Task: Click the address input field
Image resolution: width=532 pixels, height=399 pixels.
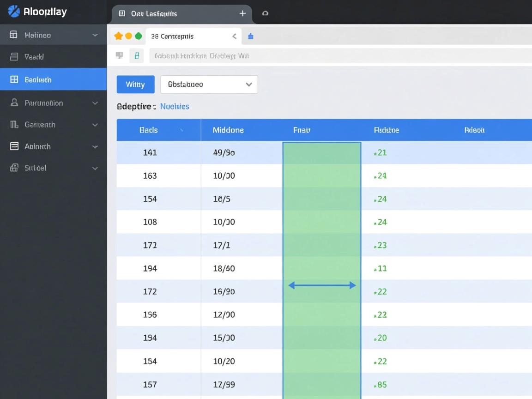Action: [x=323, y=56]
